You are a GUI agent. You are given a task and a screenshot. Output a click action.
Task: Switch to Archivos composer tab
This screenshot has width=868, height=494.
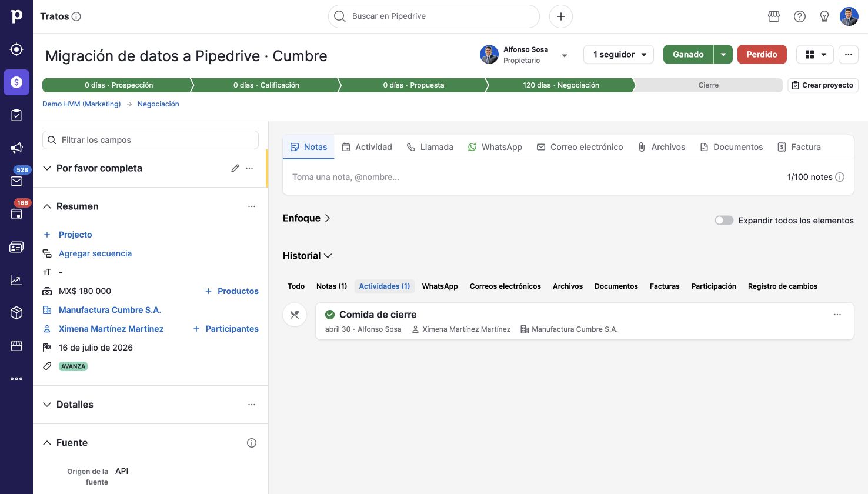click(x=662, y=147)
